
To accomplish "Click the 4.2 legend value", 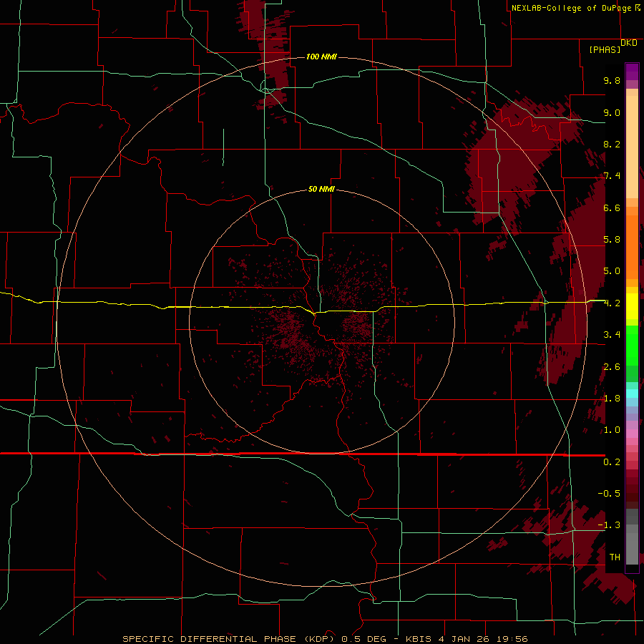I will click(612, 303).
